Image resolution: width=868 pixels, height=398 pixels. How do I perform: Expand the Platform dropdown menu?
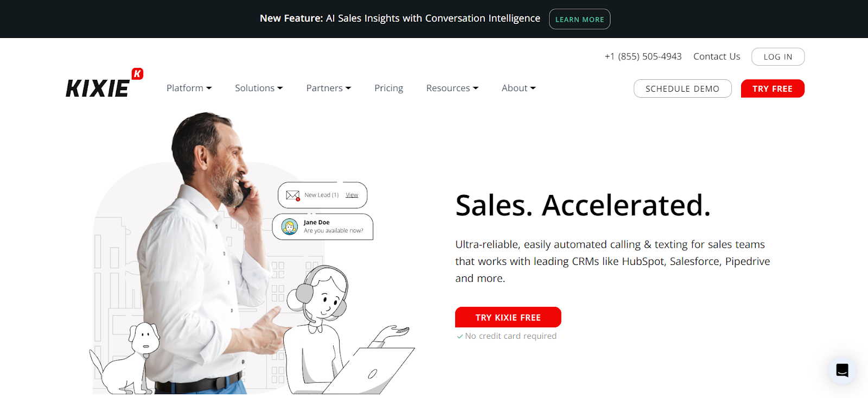[x=189, y=88]
